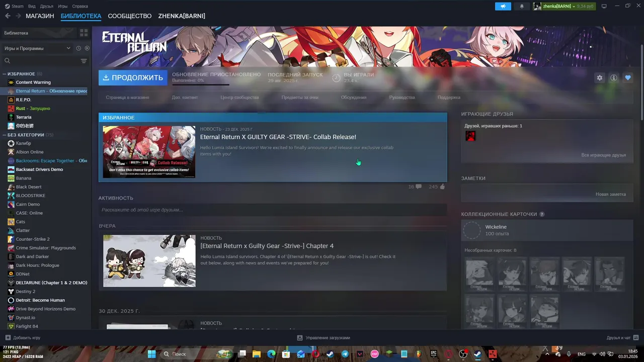Viewport: 644px width, 362px height.
Task: Select R.E.P.O. in library list
Action: (x=24, y=100)
